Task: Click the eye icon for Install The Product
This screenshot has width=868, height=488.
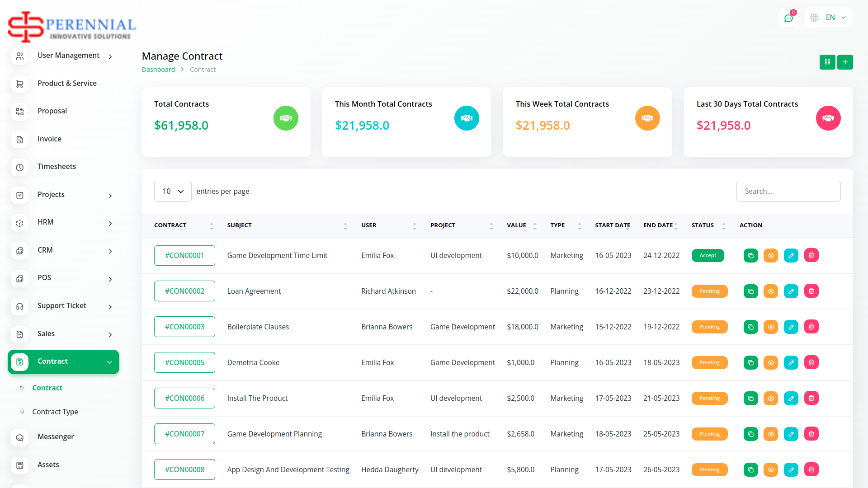Action: (x=771, y=399)
